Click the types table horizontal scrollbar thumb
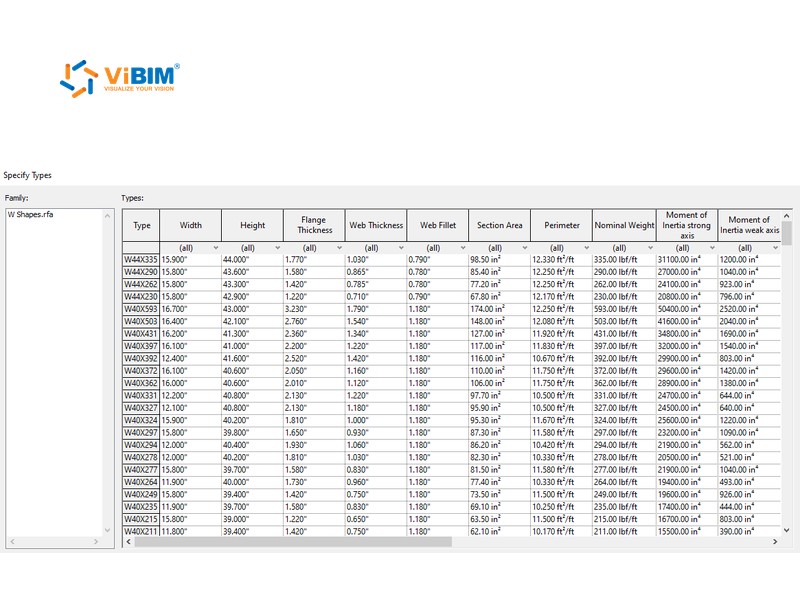This screenshot has height=600, width=800. click(293, 541)
